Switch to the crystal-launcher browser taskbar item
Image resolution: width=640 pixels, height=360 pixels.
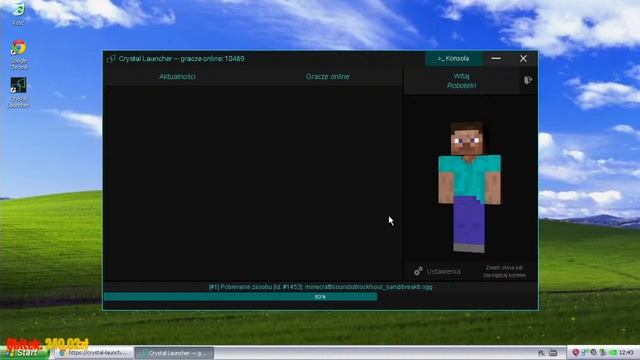(93, 353)
